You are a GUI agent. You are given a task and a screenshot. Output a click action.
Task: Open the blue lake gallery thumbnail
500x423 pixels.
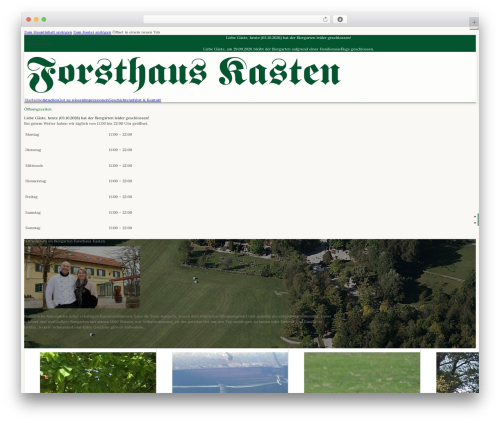point(230,372)
